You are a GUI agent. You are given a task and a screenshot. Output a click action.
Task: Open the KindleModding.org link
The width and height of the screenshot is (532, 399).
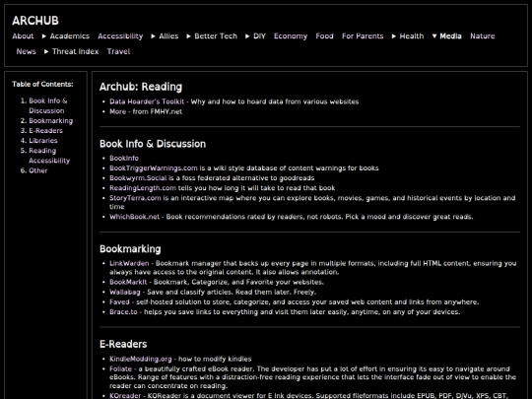pos(141,359)
